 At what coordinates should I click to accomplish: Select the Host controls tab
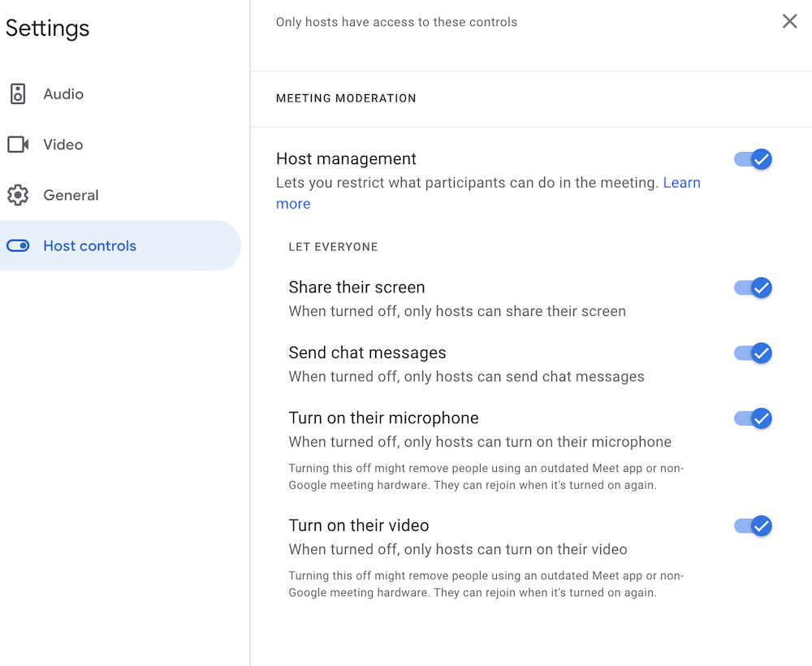click(120, 245)
